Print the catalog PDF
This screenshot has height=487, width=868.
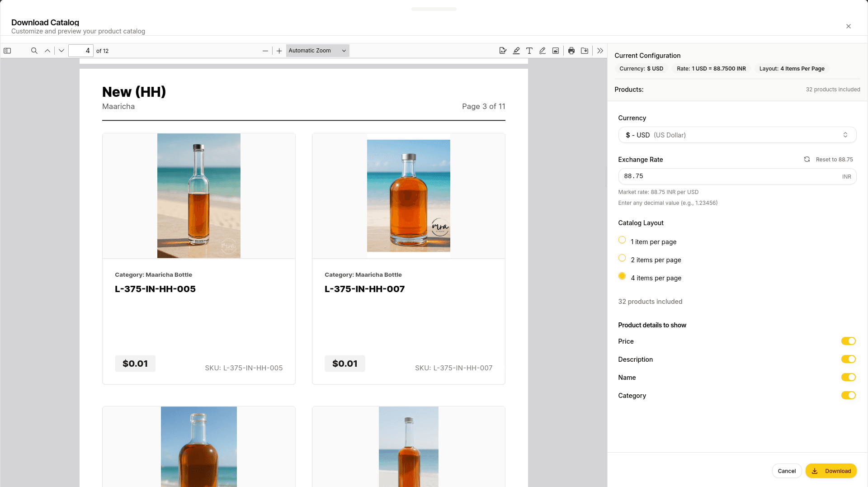point(571,51)
